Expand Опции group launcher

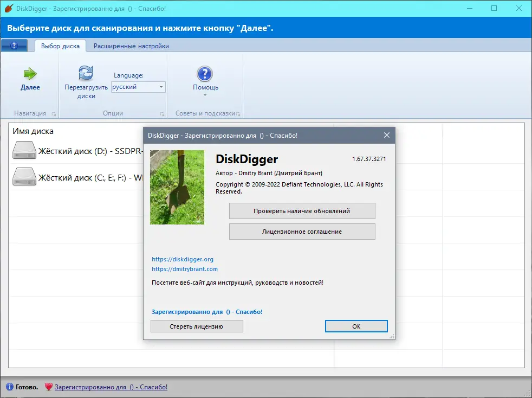pos(162,114)
